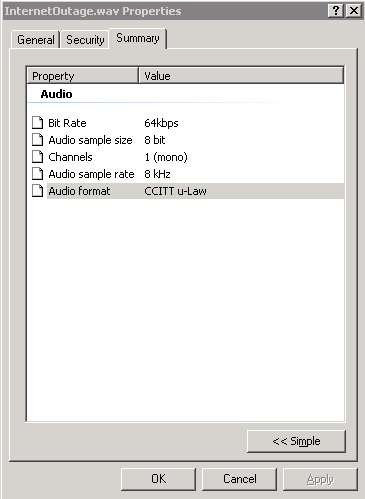Select the CCITT u-Law value
This screenshot has width=365, height=499.
(175, 191)
